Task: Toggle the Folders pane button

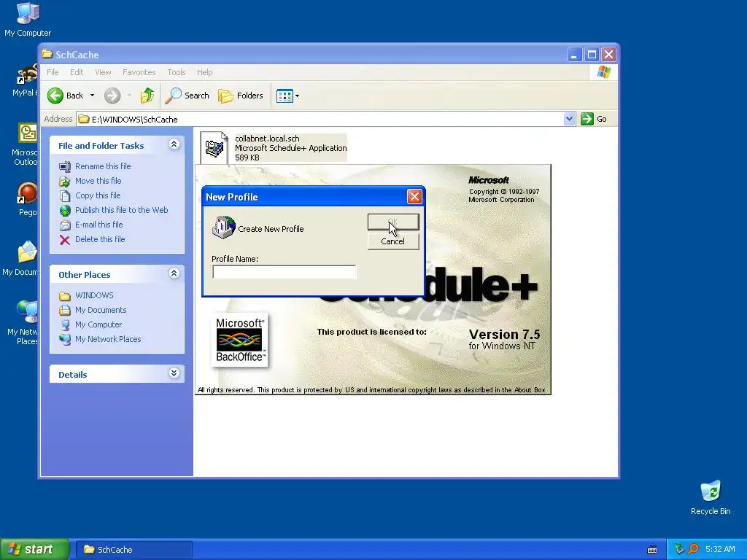Action: [241, 96]
